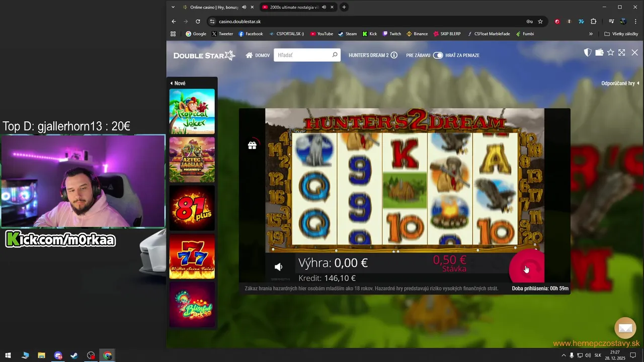Open File Explorer from the taskbar

point(41,355)
